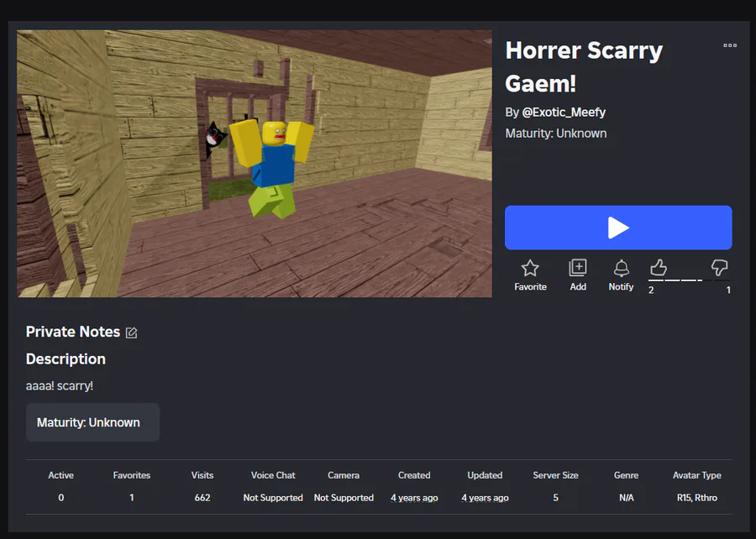Click the blue Play button

618,228
